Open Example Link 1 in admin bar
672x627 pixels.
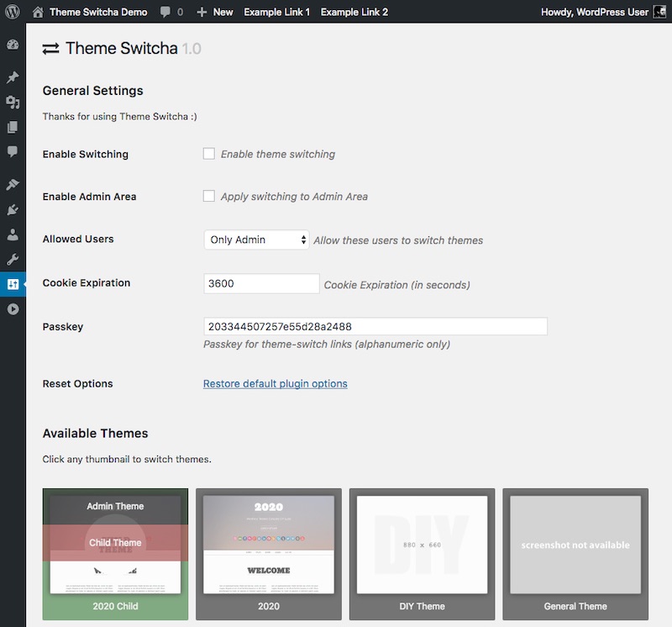(x=276, y=12)
